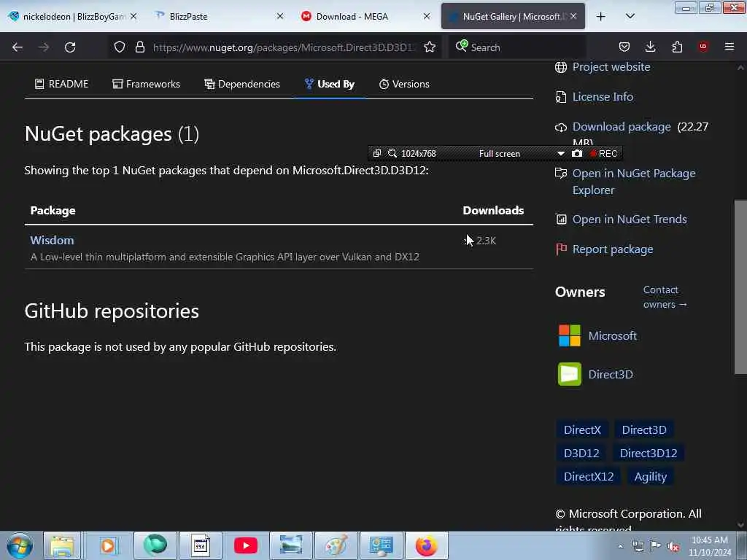Go back with the browser back arrow
The height and width of the screenshot is (560, 747).
tap(18, 47)
